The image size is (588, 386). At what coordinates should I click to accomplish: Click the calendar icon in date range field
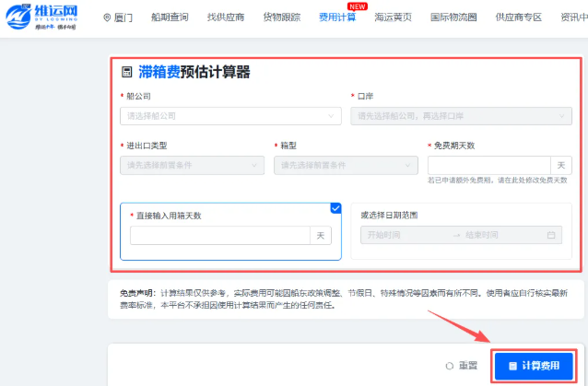pyautogui.click(x=552, y=235)
